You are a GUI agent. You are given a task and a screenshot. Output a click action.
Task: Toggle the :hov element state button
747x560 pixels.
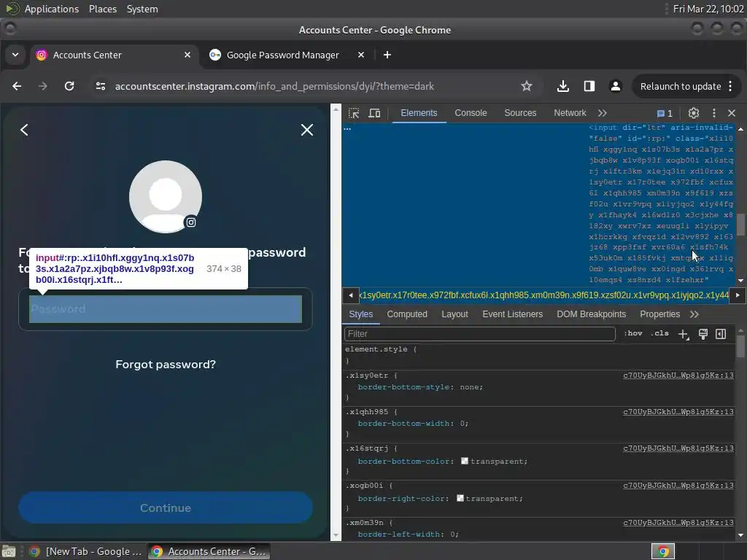(633, 333)
